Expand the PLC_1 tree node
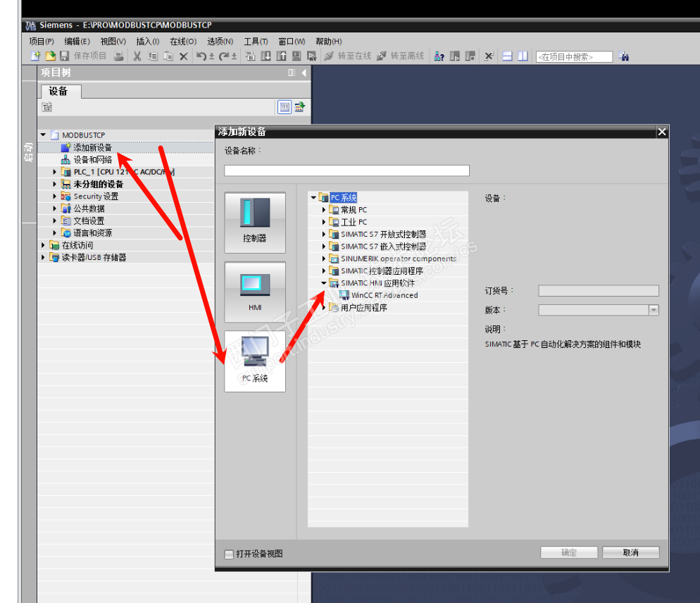 (x=54, y=171)
